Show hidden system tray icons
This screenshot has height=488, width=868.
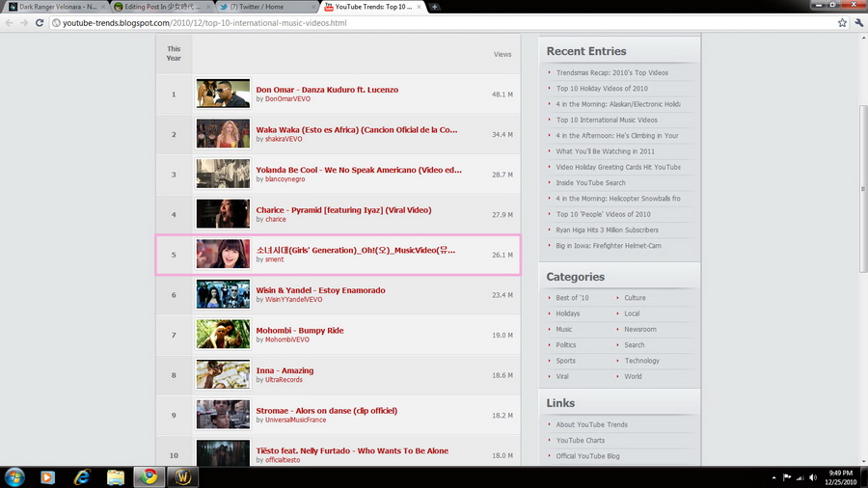click(773, 477)
